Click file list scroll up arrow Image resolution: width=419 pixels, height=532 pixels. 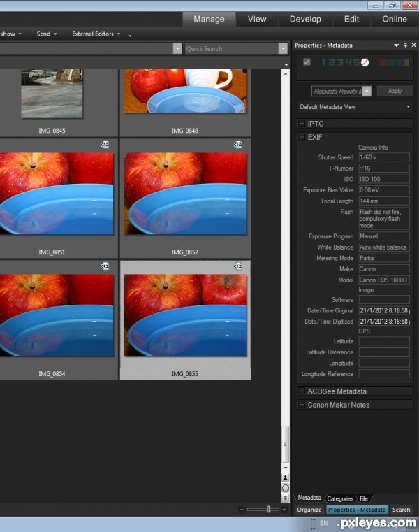coord(286,73)
